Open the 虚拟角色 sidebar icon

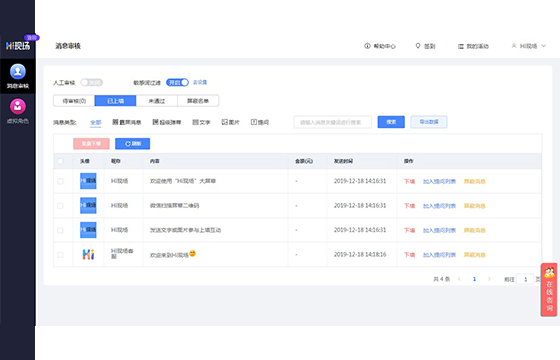tap(18, 111)
